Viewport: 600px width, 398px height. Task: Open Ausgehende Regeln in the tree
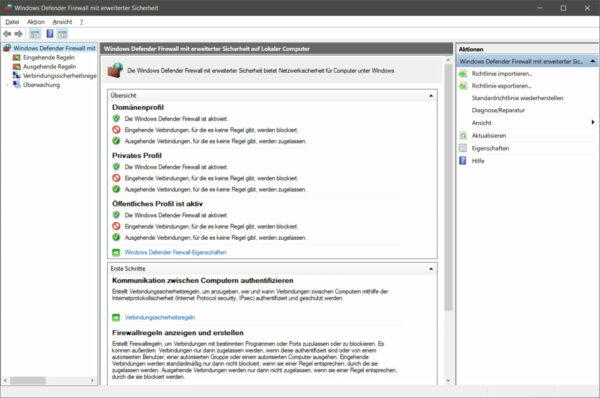click(x=49, y=67)
